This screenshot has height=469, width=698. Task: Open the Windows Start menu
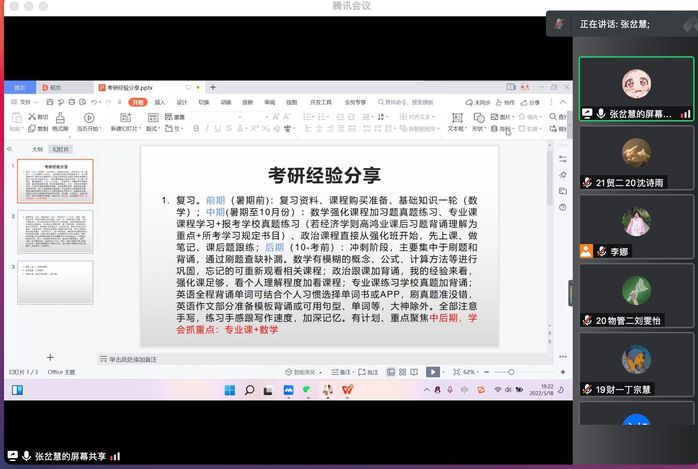228,389
